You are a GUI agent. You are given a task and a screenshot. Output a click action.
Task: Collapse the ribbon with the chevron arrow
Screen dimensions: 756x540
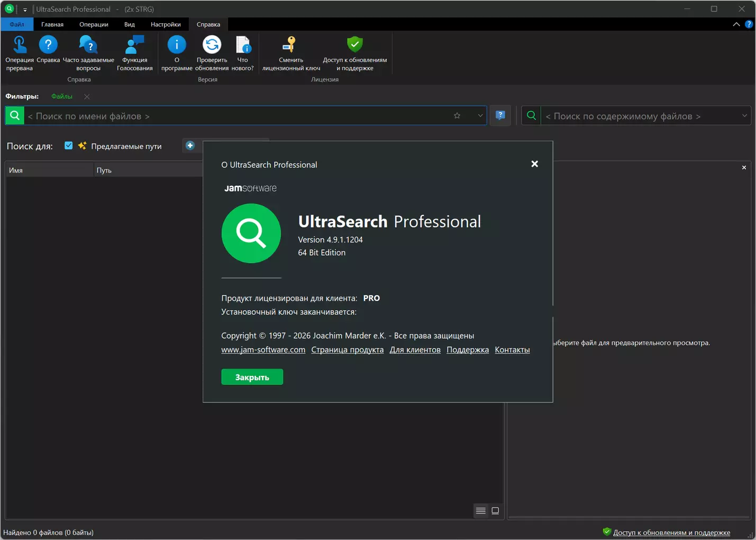point(736,24)
